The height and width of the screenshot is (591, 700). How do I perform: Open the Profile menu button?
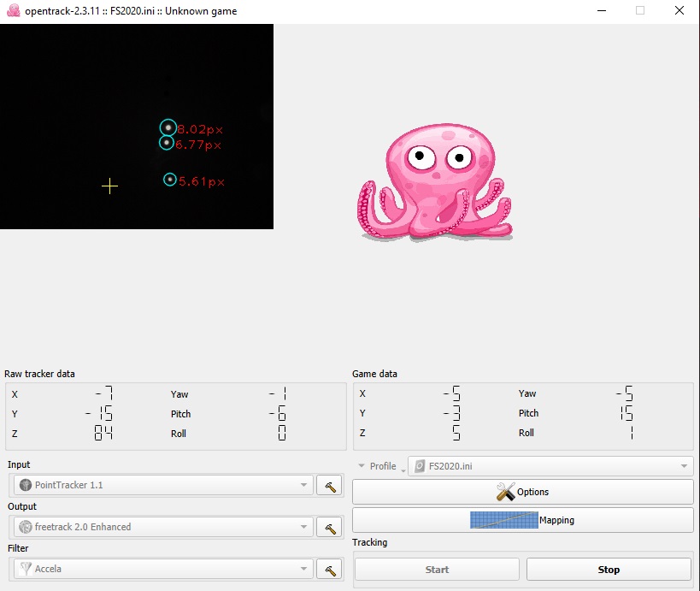click(380, 466)
